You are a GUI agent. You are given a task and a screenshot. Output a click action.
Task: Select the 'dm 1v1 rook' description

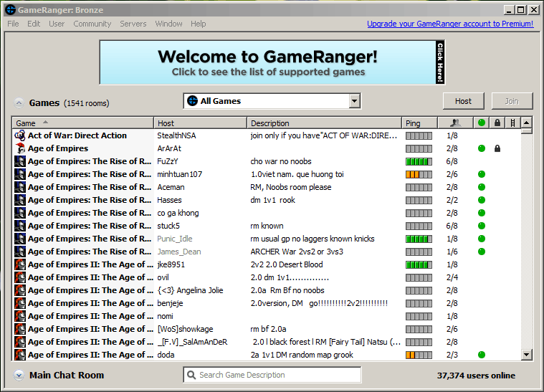click(x=272, y=200)
